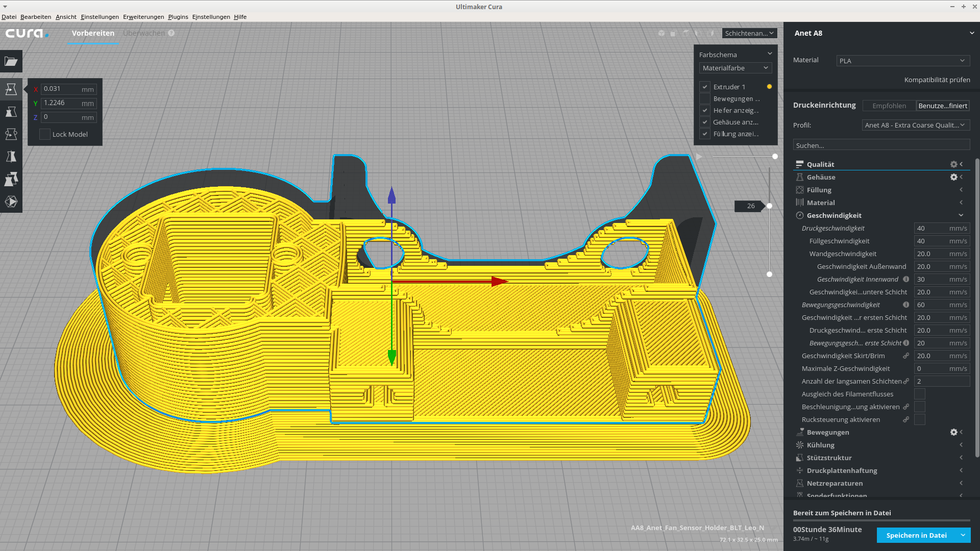
Task: Click the layer slider handle at 26
Action: point(769,206)
